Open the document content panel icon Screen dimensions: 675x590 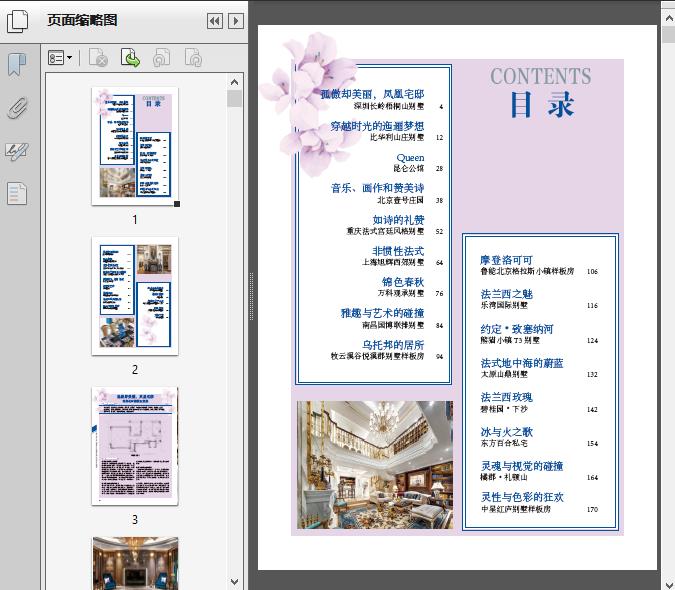tap(17, 193)
